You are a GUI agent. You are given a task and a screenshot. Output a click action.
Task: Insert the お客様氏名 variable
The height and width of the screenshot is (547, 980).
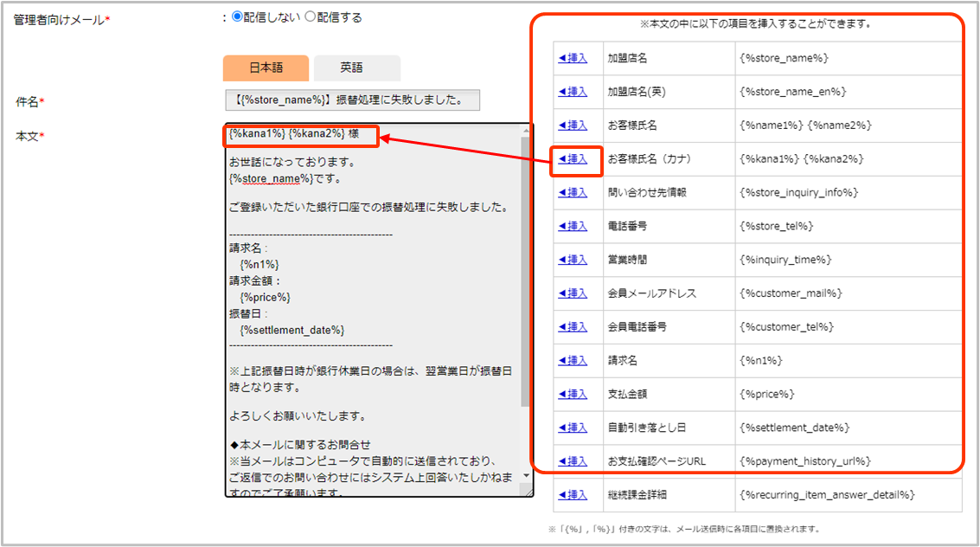pos(573,125)
